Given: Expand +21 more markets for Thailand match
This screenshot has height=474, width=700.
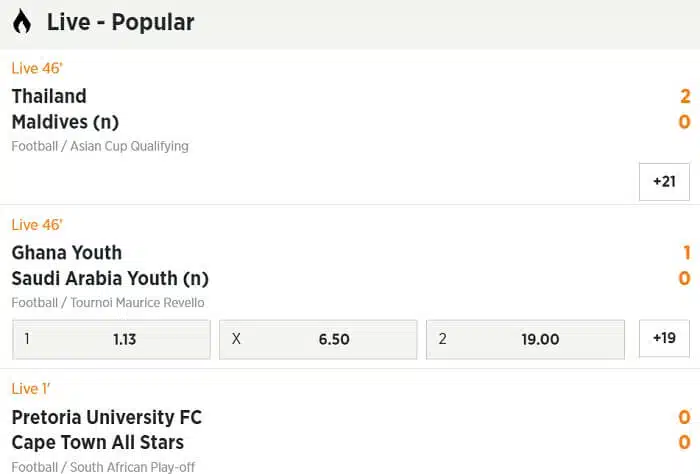Looking at the screenshot, I should (x=664, y=182).
